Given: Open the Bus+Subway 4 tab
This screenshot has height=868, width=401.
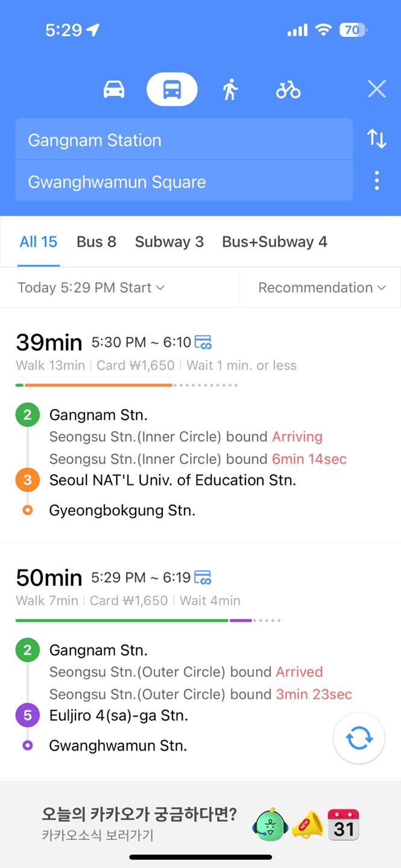Looking at the screenshot, I should tap(274, 242).
